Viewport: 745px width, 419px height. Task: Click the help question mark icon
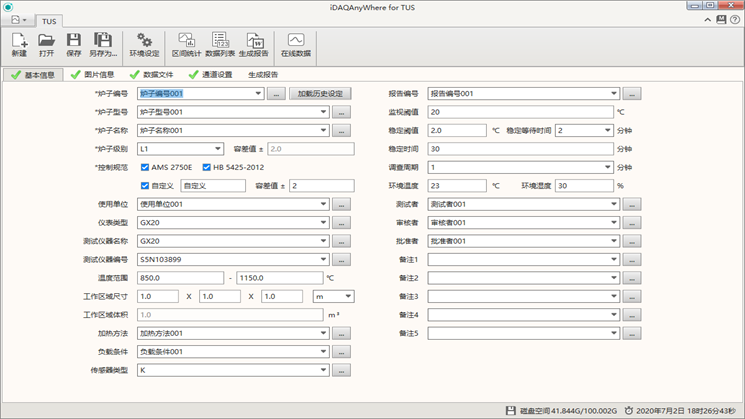734,19
